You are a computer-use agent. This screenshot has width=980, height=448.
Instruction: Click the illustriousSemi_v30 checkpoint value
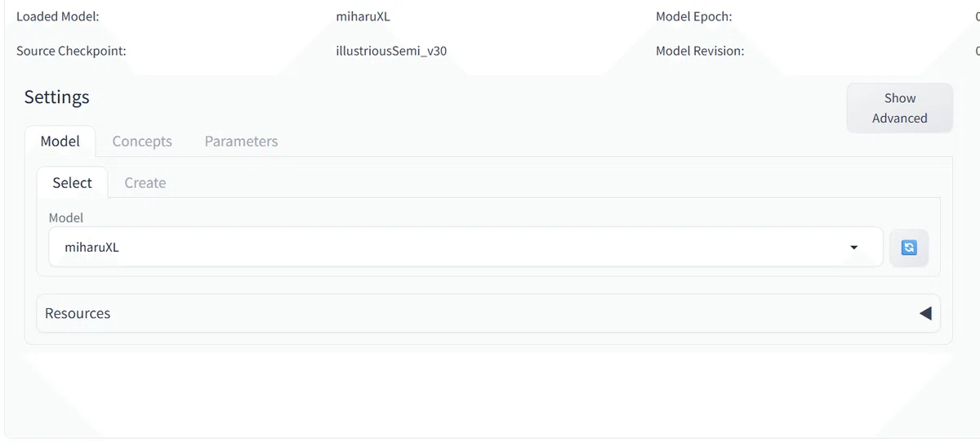(x=391, y=51)
